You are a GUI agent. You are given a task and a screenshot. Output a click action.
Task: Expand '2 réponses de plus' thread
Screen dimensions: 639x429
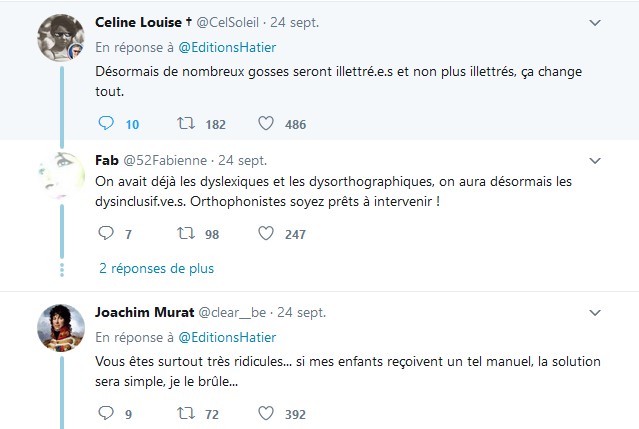point(156,268)
